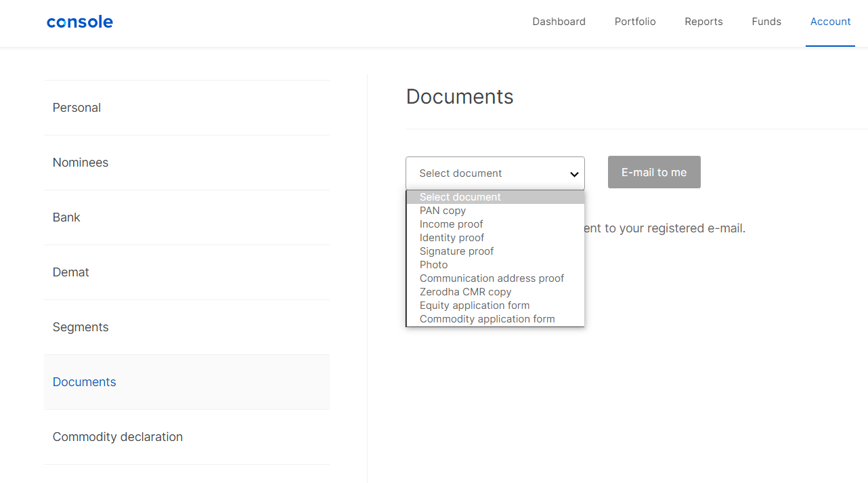Open the Reports menu item
Viewport: 868px width, 483px height.
pos(703,22)
